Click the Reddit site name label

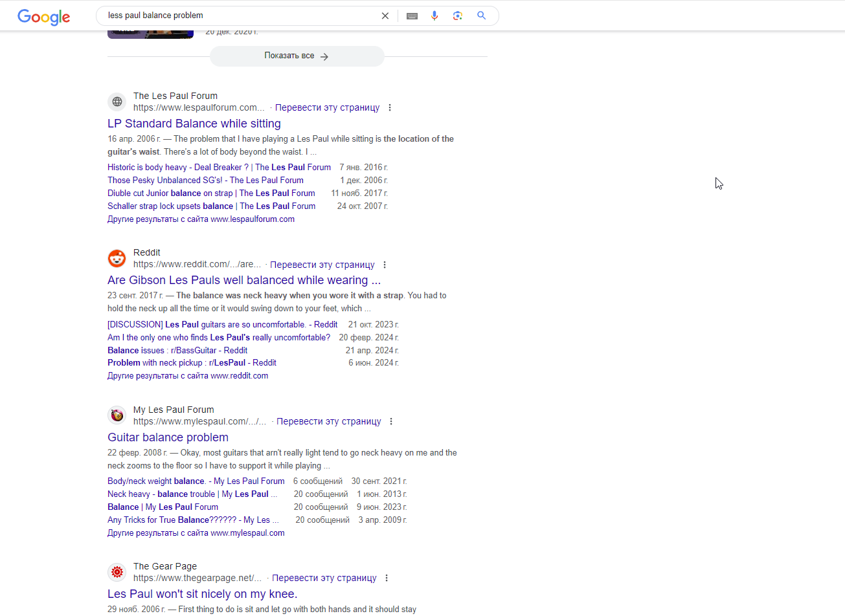(147, 252)
